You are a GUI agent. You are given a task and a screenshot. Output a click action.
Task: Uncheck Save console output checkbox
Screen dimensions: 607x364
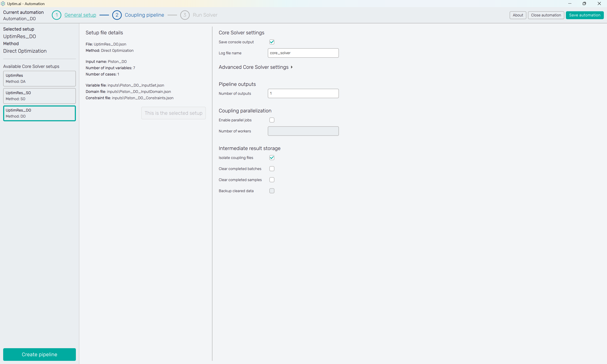point(272,42)
